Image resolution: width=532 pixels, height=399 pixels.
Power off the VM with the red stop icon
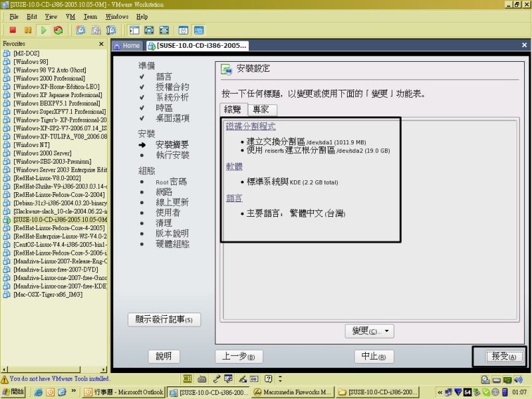(x=13, y=30)
